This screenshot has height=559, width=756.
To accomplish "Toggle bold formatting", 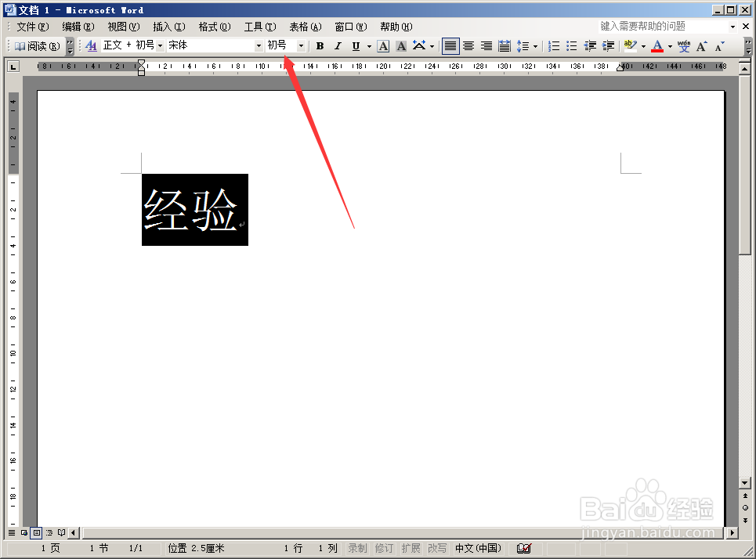I will tap(320, 45).
